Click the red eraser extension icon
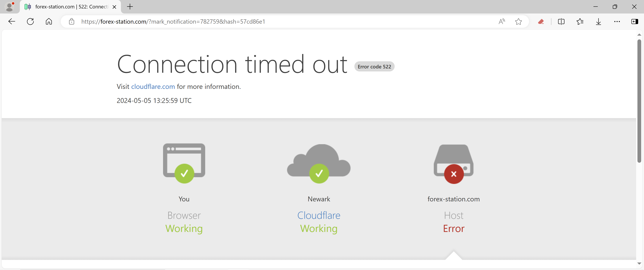The image size is (644, 270). tap(541, 22)
